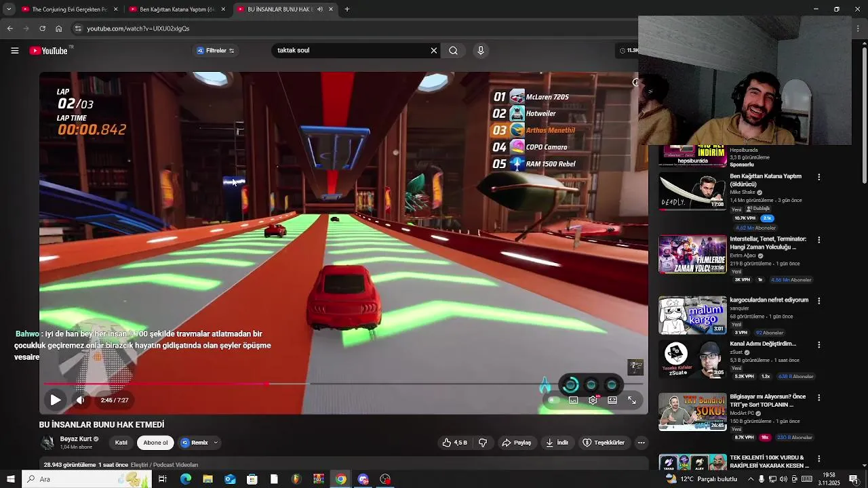Image resolution: width=868 pixels, height=488 pixels.
Task: Open Outlook from taskbar
Action: click(x=230, y=479)
